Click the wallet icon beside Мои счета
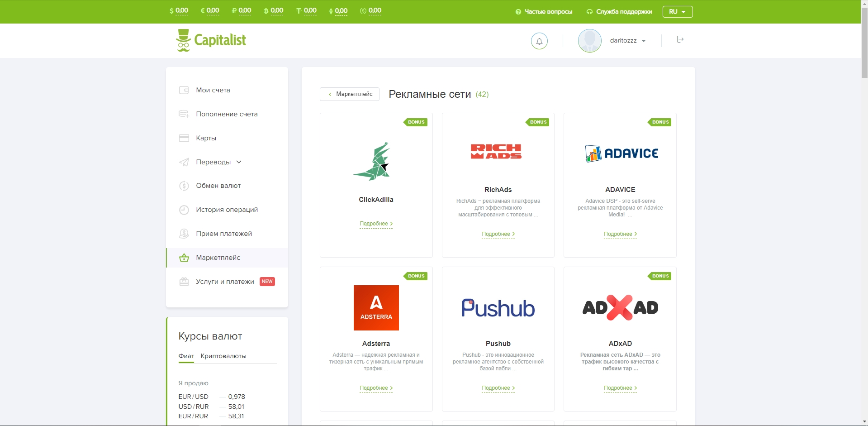868x426 pixels. [x=184, y=90]
